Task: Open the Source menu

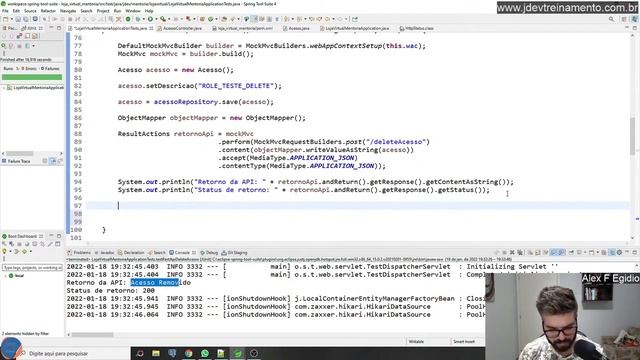Action: coord(30,11)
